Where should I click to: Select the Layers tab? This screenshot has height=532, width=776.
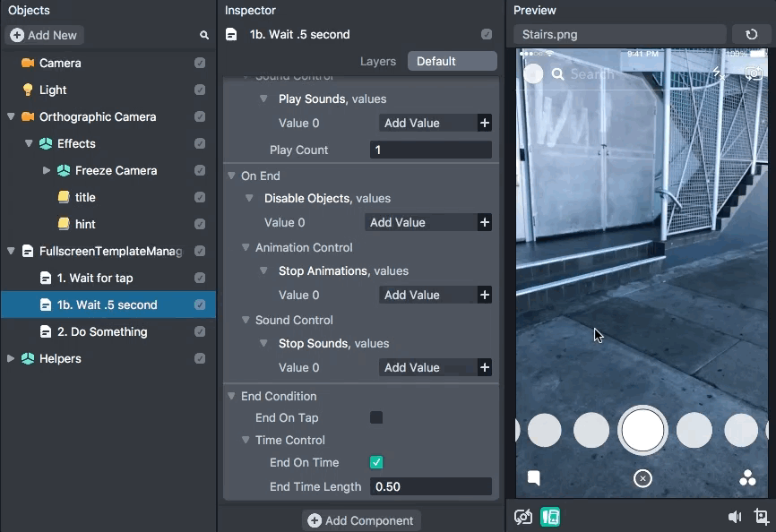pos(377,62)
